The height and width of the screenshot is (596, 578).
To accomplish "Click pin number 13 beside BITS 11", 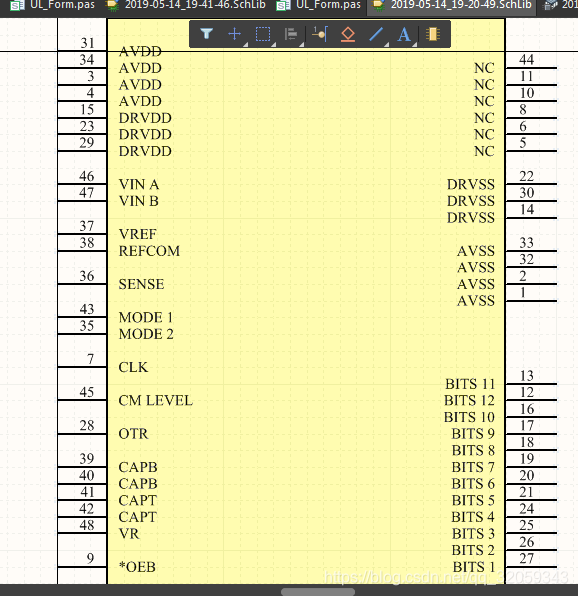I will pos(527,376).
